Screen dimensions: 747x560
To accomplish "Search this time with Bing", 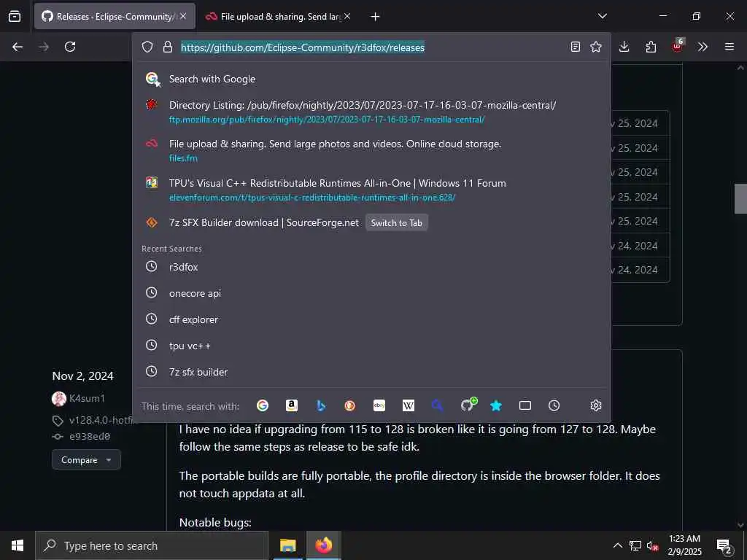I will (321, 405).
